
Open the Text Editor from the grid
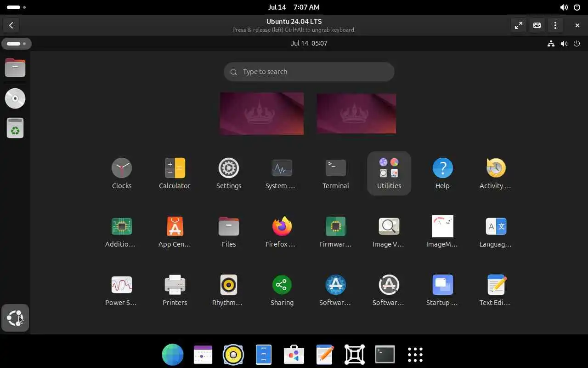pos(496,290)
